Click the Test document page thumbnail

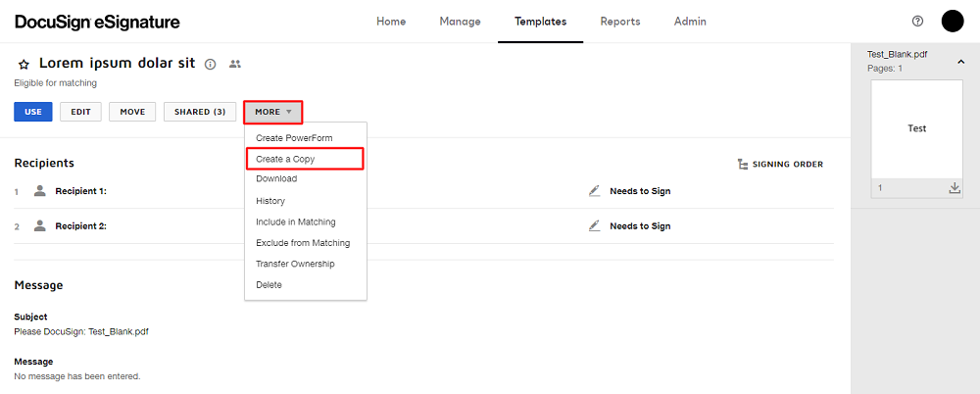tap(916, 129)
